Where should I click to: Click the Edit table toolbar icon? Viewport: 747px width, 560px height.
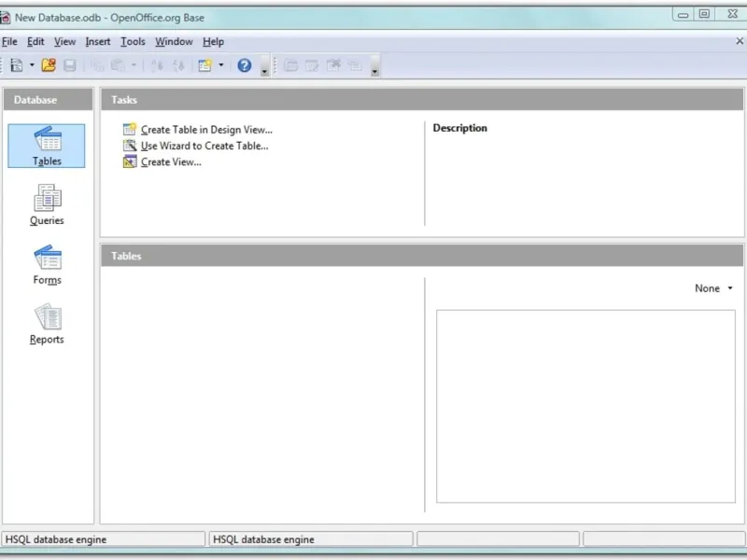(x=312, y=65)
